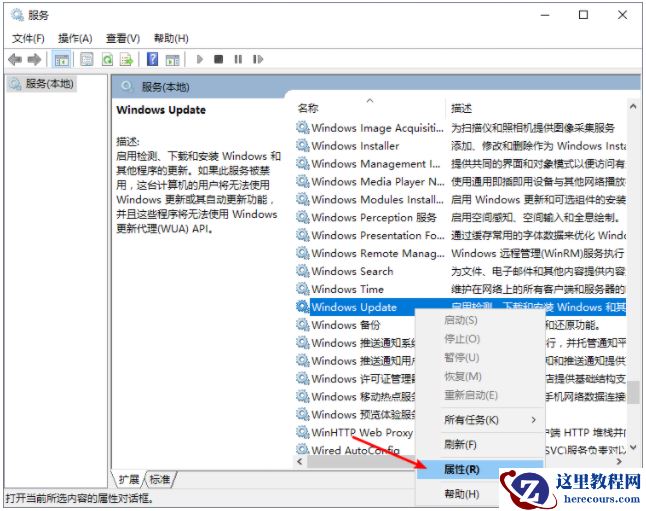
Task: Select the Windows Time service row
Action: tap(461, 289)
